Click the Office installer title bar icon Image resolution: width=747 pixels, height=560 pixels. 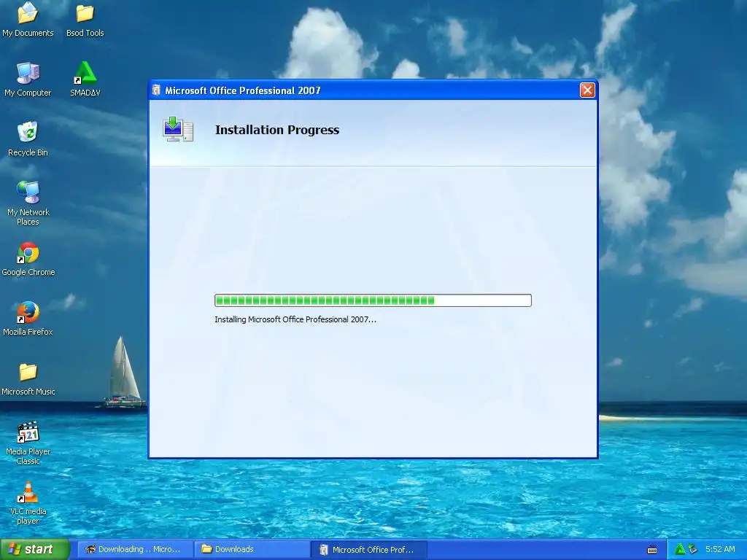coord(156,90)
